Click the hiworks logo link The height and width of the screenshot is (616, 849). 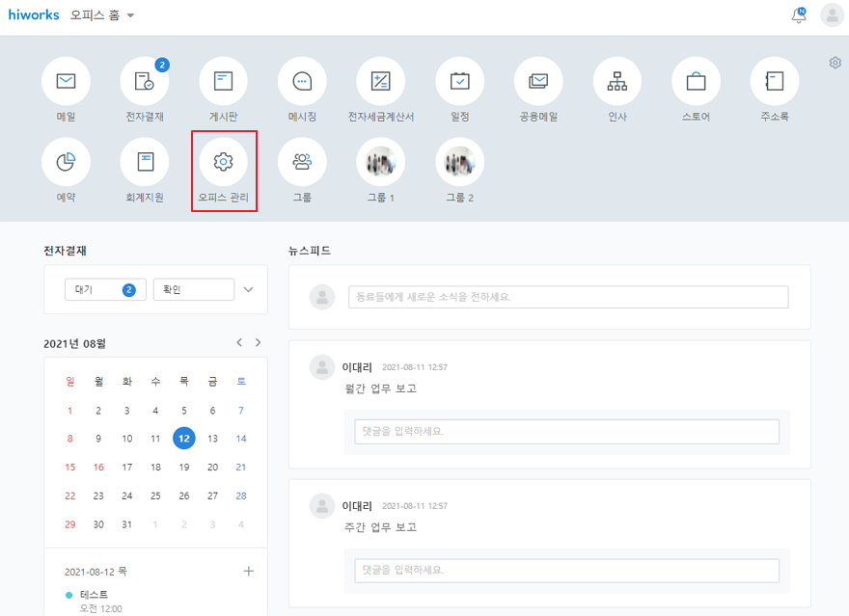tap(34, 15)
